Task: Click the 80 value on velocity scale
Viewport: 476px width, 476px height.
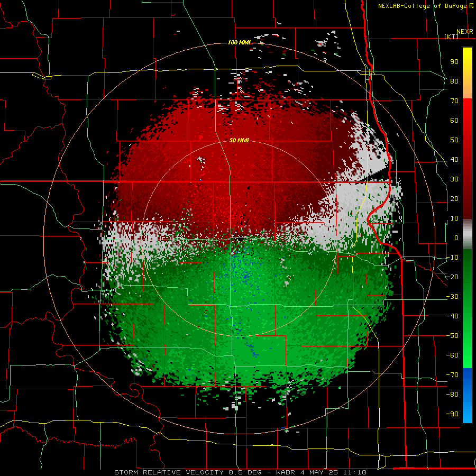Action: [454, 81]
